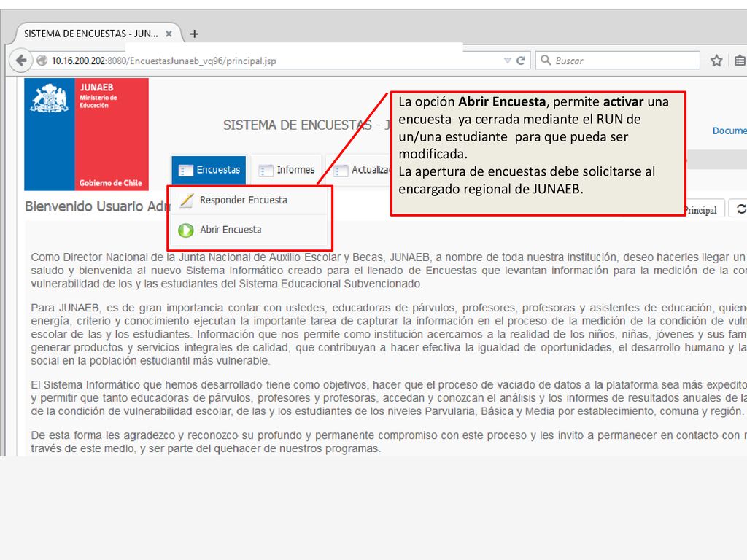Click the magnifier icon in search box
Screen dimensions: 747x560
tap(546, 60)
